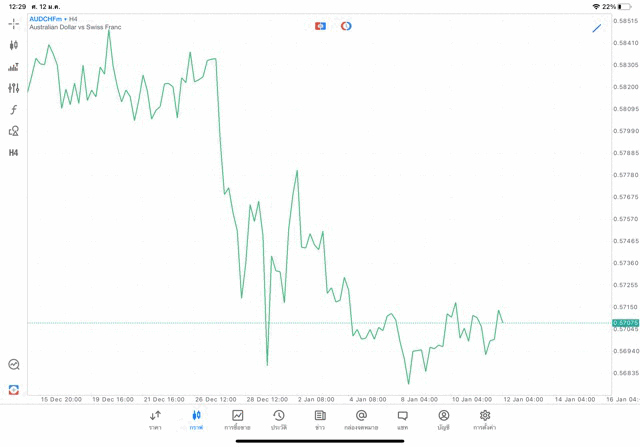This screenshot has height=447, width=640.
Task: Click the draw line tool icon
Action: [x=597, y=28]
